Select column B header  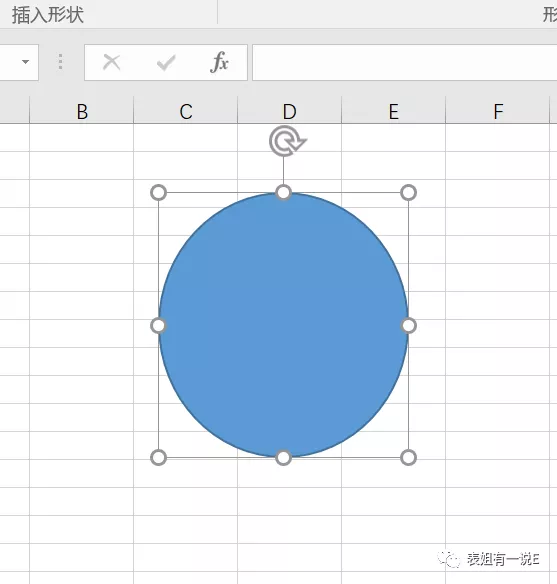(x=82, y=111)
